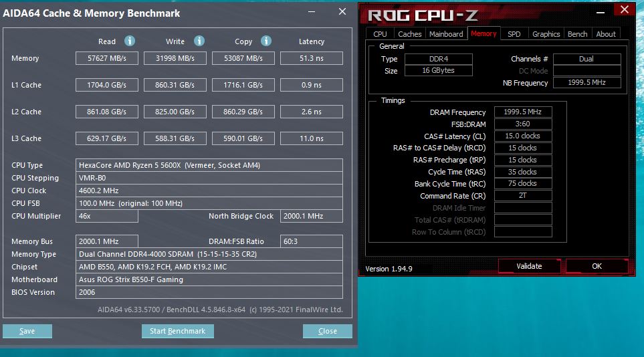Screen dimensions: 644x357
Task: Click the L1 Cache Read 1704.0 GB/s field
Action: click(x=107, y=85)
